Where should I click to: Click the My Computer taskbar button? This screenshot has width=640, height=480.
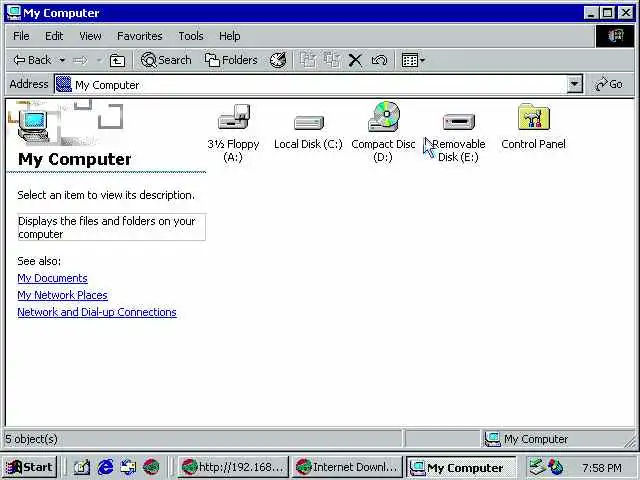coord(461,467)
